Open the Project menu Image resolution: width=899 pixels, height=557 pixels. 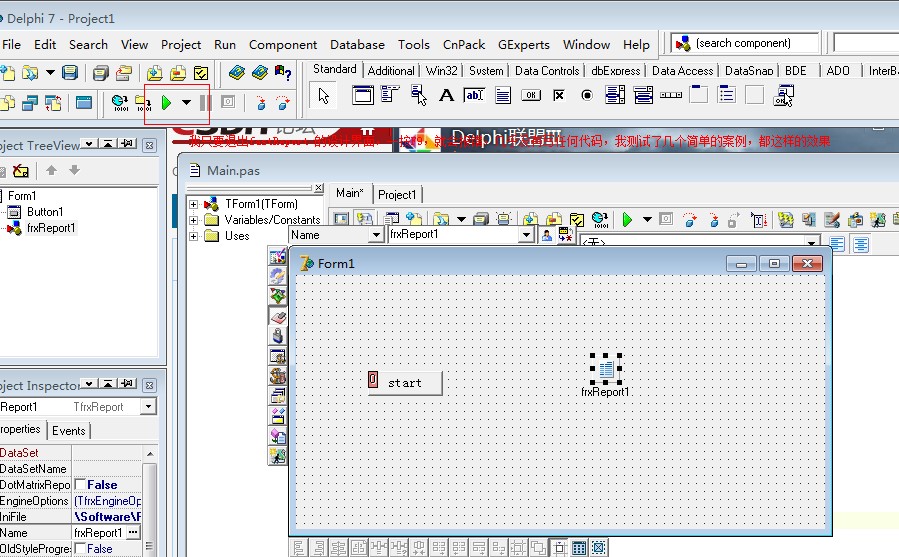(x=181, y=45)
